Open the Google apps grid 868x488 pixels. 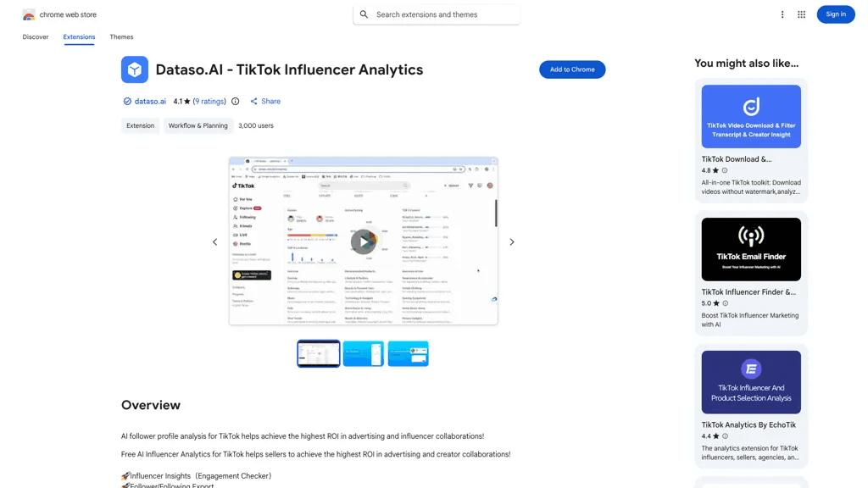pyautogui.click(x=801, y=14)
